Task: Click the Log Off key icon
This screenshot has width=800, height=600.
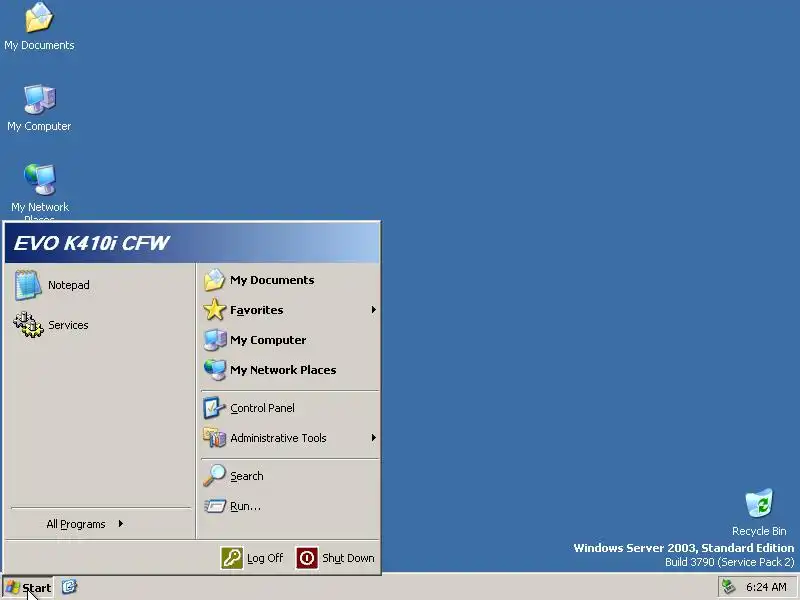Action: [232, 558]
